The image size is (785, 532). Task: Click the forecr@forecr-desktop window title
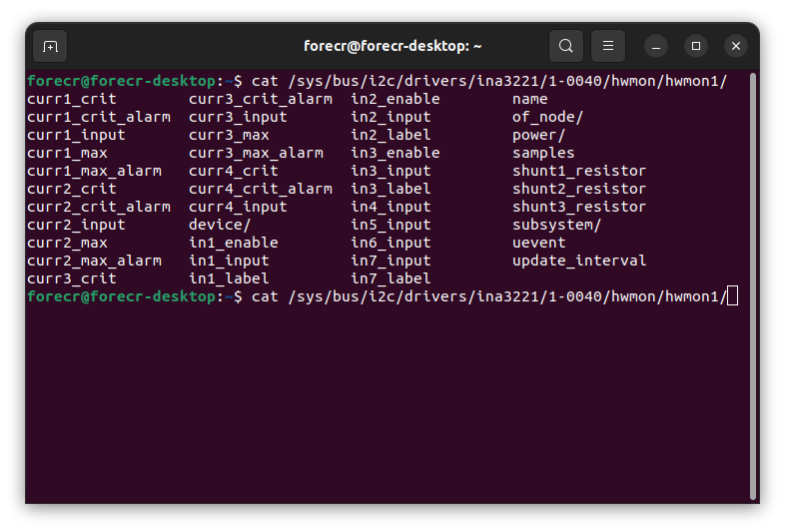tap(392, 46)
